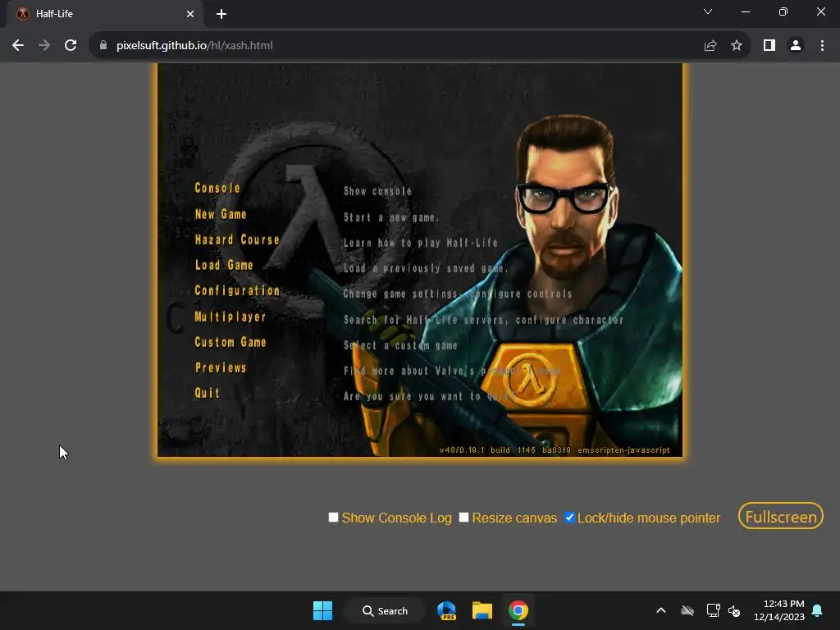
Task: Open Chrome three-dot menu
Action: click(x=822, y=46)
